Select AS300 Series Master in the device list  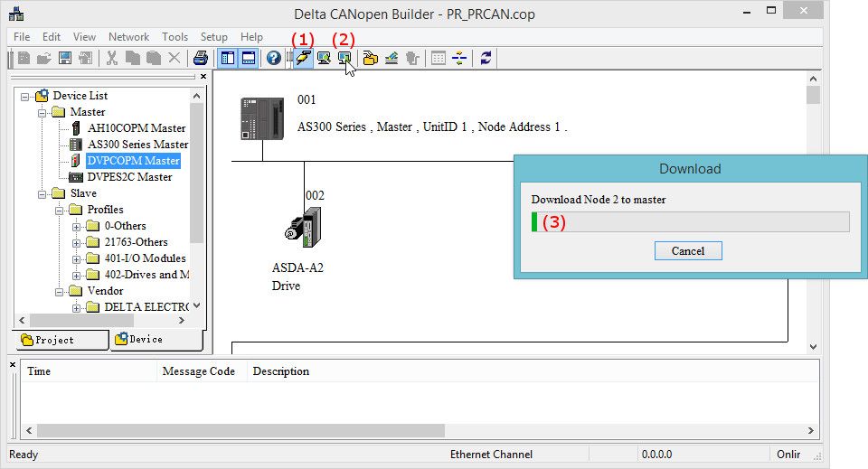tap(137, 145)
